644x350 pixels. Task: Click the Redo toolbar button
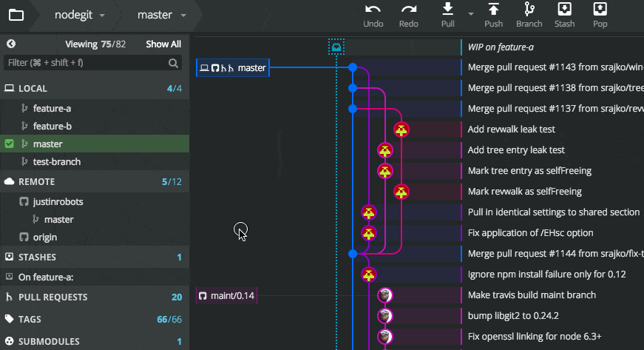(409, 16)
